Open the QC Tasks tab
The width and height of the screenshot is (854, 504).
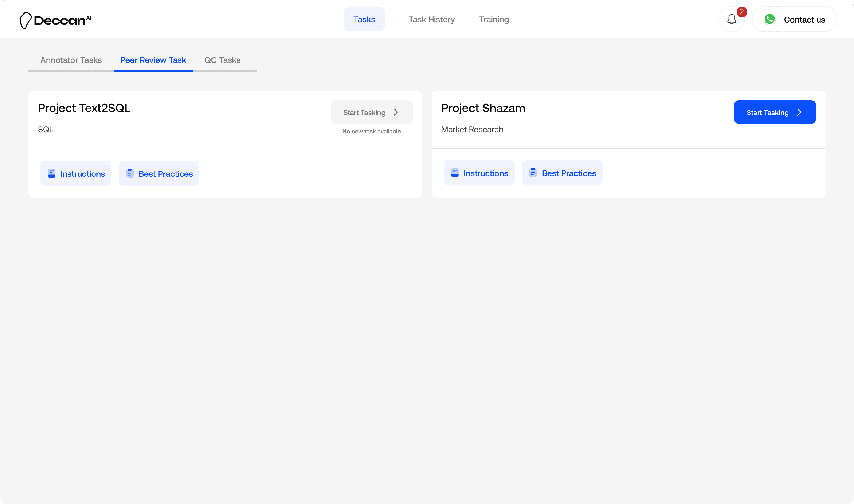pyautogui.click(x=222, y=60)
